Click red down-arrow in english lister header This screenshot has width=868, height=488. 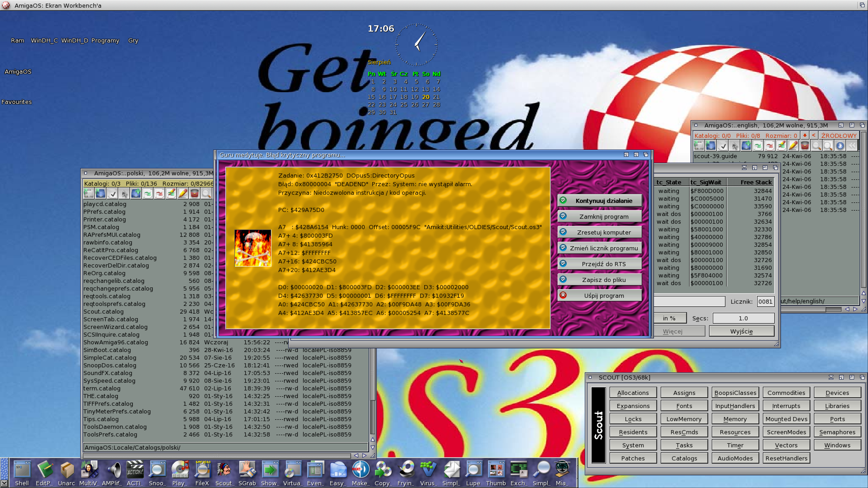[x=805, y=135]
